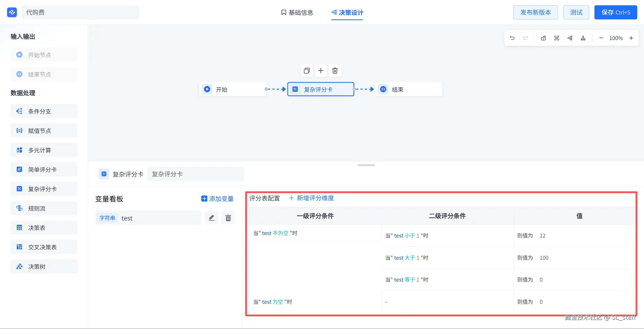Edit the test variable with pencil icon
The width and height of the screenshot is (644, 329).
212,218
